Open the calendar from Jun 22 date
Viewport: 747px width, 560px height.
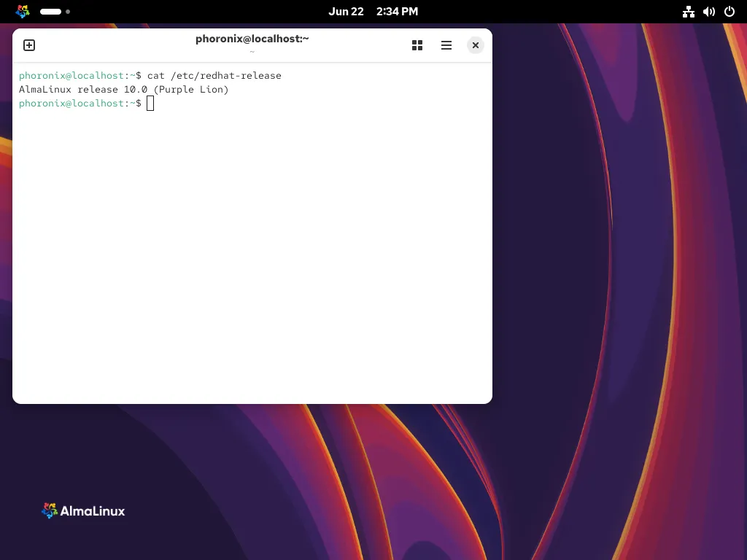click(x=346, y=12)
